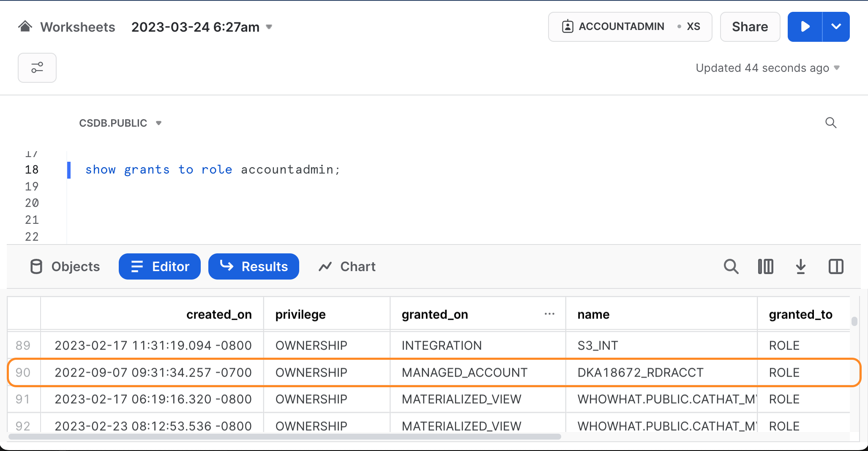The width and height of the screenshot is (868, 451).
Task: Search results with the magnifier icon
Action: [x=731, y=266]
